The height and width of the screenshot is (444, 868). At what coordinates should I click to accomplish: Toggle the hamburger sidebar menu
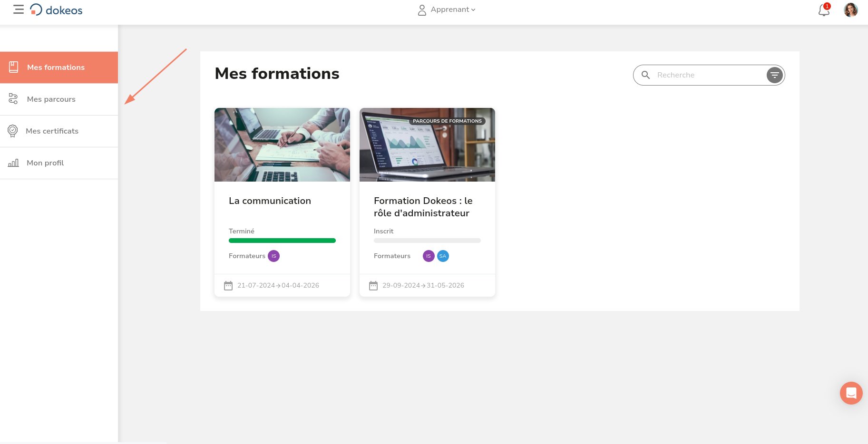pyautogui.click(x=19, y=10)
